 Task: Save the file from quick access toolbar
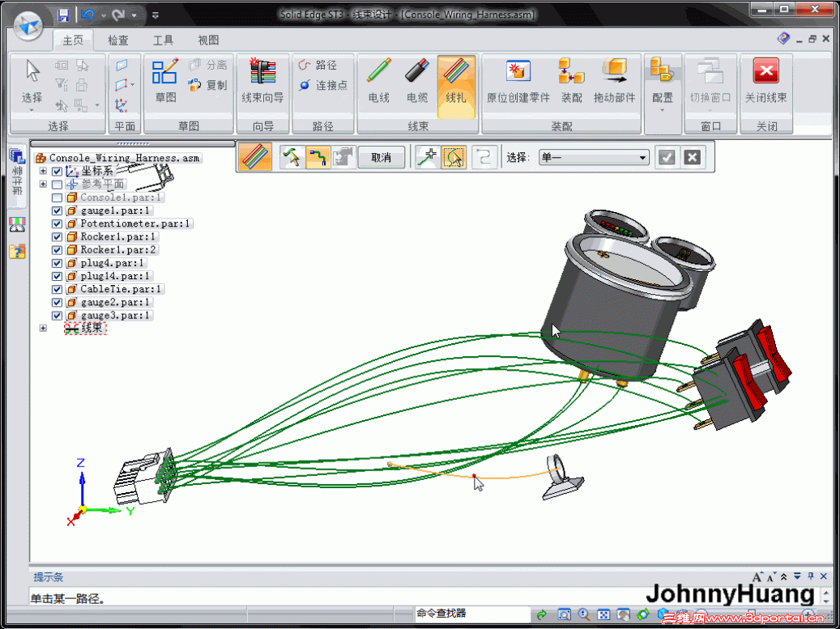coord(63,15)
